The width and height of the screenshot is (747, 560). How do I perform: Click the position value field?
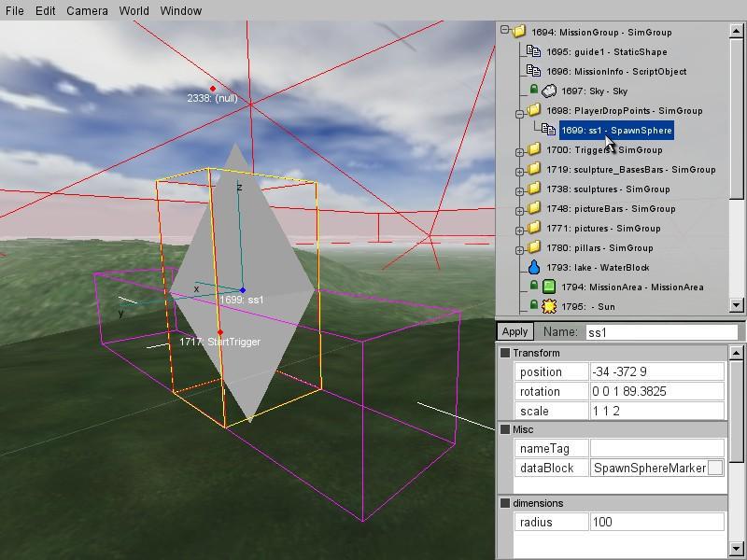657,371
